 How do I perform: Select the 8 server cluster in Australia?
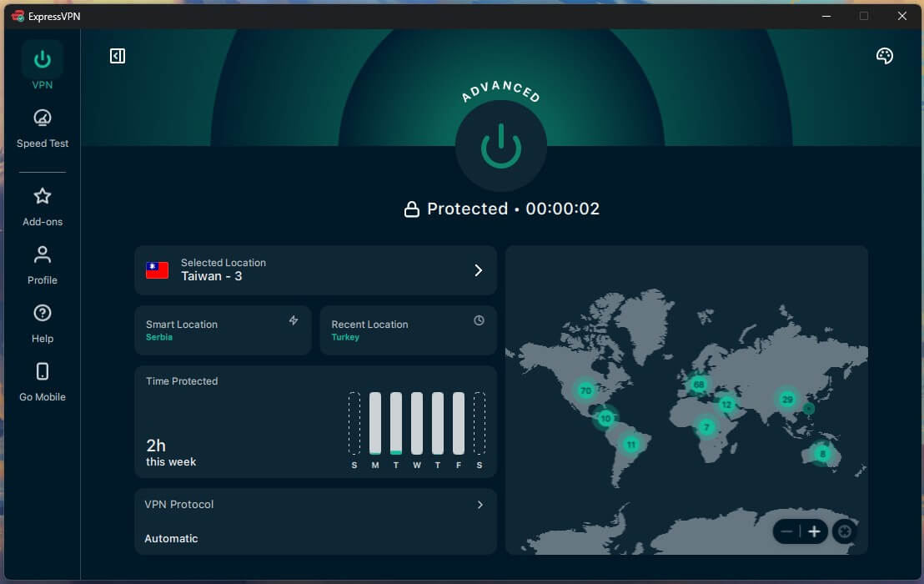coord(822,453)
